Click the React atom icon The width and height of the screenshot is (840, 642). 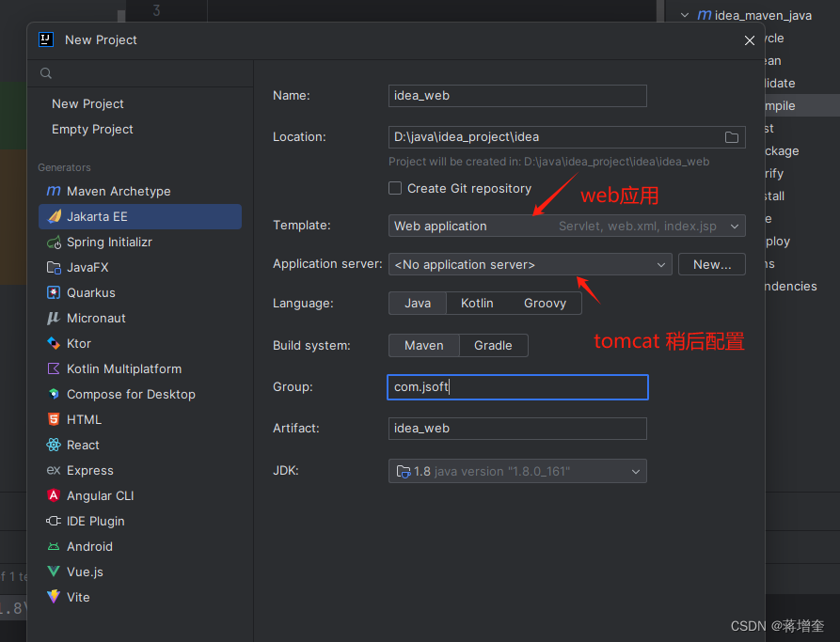pyautogui.click(x=54, y=445)
